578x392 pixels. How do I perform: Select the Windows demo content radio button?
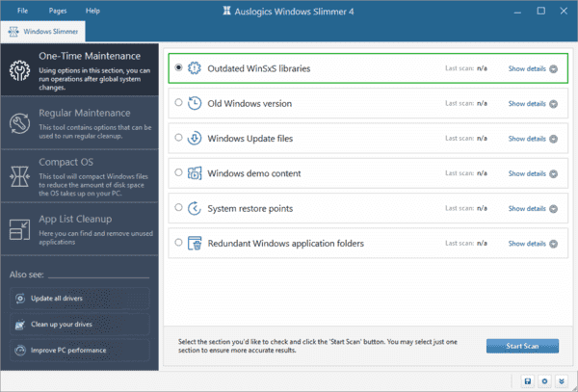178,172
